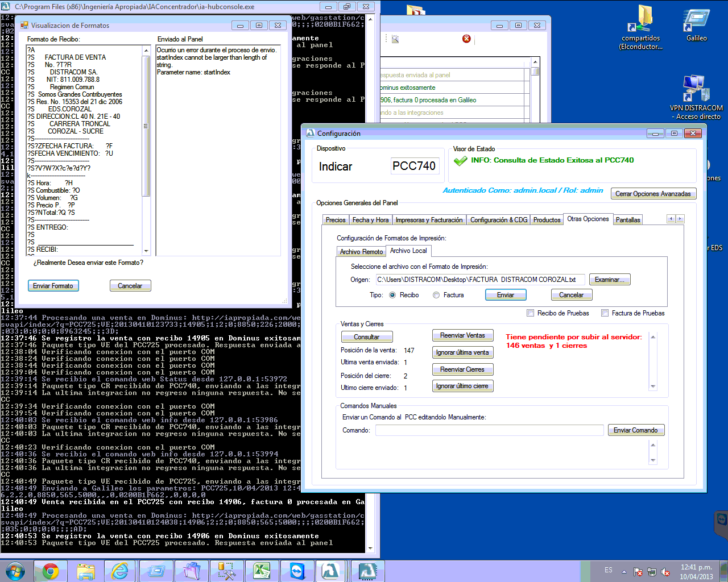Switch to the Precios tab
The height and width of the screenshot is (582, 728).
(335, 220)
